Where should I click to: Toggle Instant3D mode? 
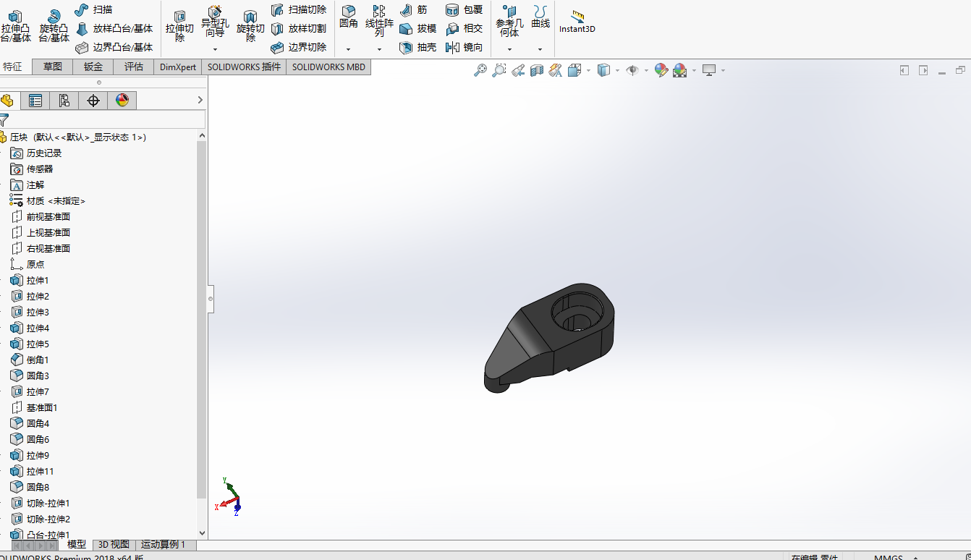point(577,22)
